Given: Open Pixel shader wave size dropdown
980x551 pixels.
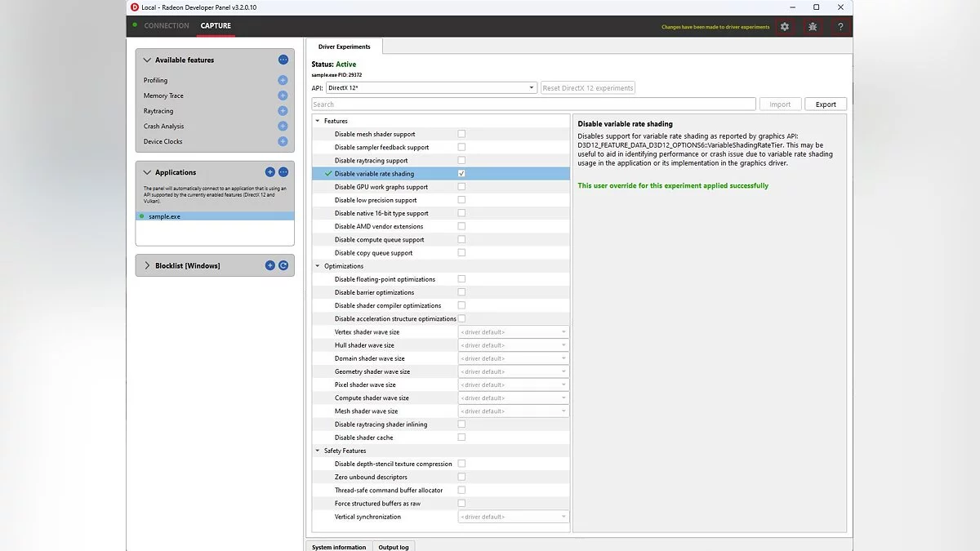Looking at the screenshot, I should [513, 384].
